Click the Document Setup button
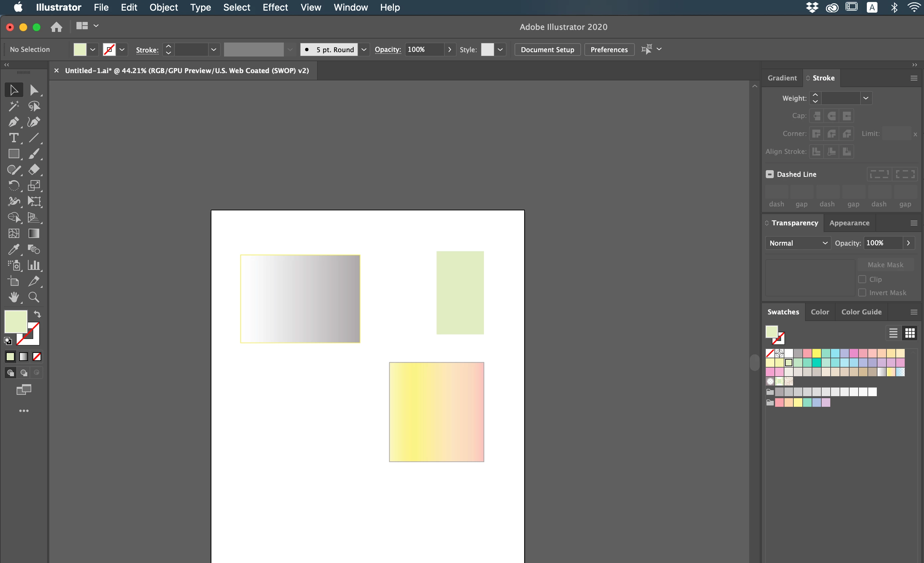Screen dimensions: 924x563 click(x=547, y=50)
